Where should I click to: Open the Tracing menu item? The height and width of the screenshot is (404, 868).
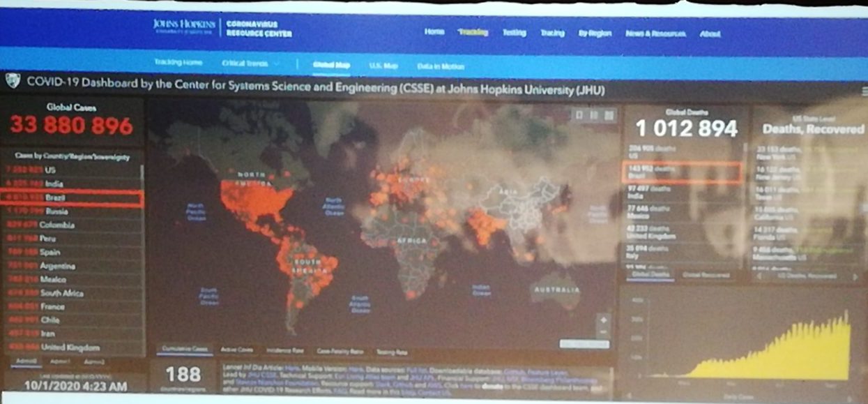(x=552, y=33)
